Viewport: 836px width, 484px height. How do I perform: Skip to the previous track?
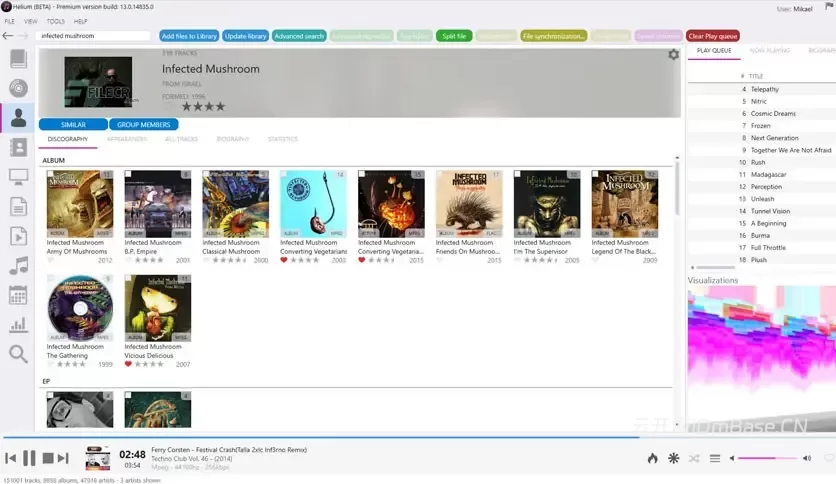(10, 458)
